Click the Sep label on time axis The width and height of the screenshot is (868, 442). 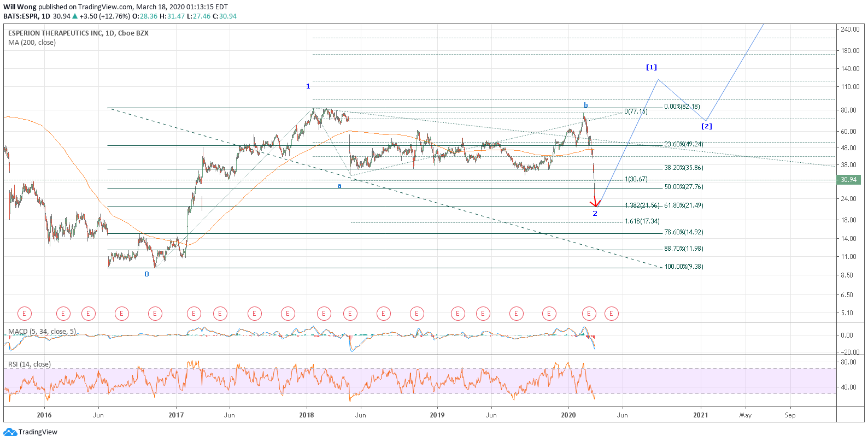790,415
